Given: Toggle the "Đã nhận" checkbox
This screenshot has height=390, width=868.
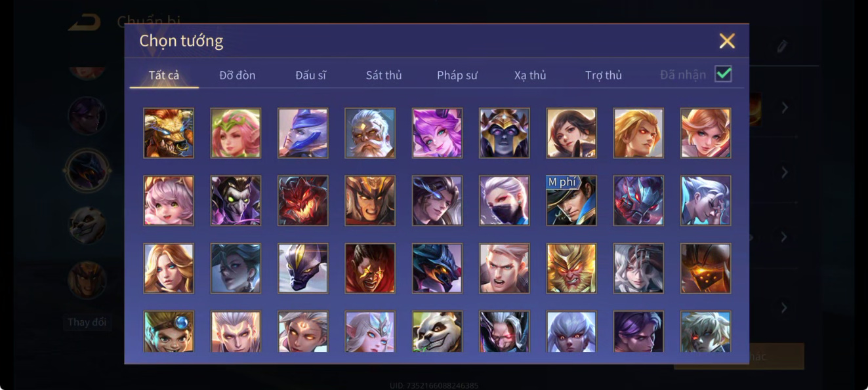Looking at the screenshot, I should (x=723, y=74).
